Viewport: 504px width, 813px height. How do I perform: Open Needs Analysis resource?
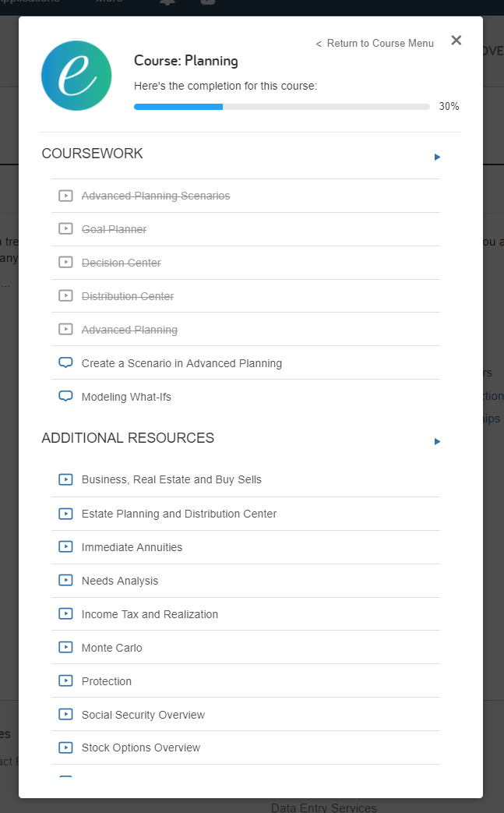[x=120, y=581]
